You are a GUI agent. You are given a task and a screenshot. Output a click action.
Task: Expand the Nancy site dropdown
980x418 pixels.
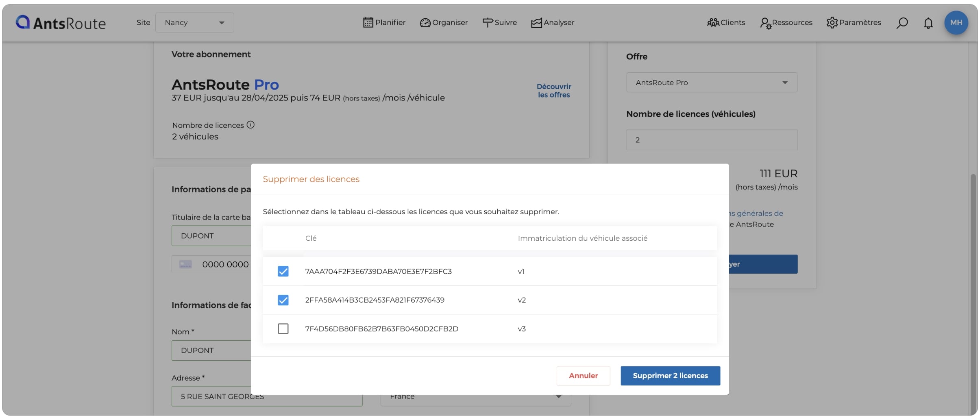coord(194,22)
